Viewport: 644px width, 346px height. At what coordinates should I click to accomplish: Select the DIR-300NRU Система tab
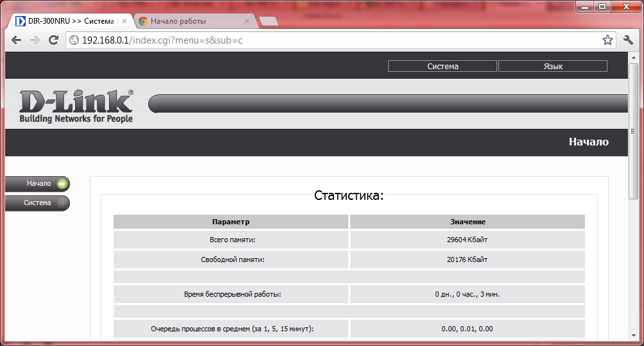(x=70, y=21)
